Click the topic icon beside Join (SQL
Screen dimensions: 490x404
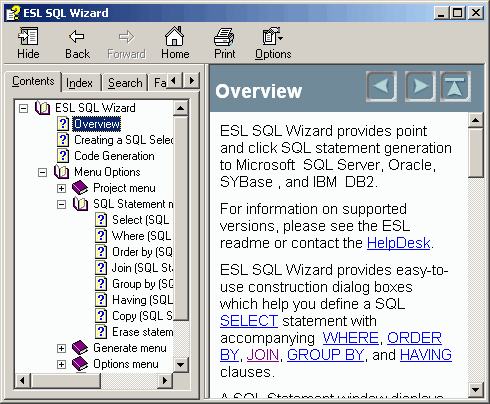pyautogui.click(x=101, y=268)
